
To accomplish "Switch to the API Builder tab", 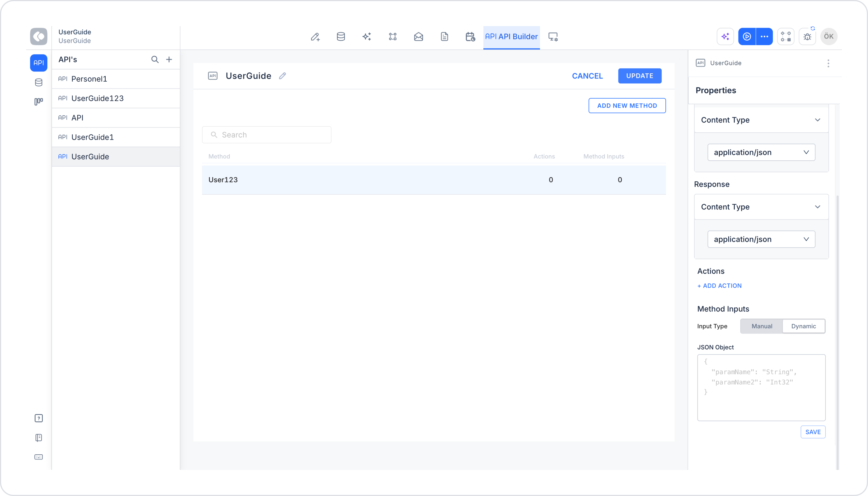I will tap(511, 37).
